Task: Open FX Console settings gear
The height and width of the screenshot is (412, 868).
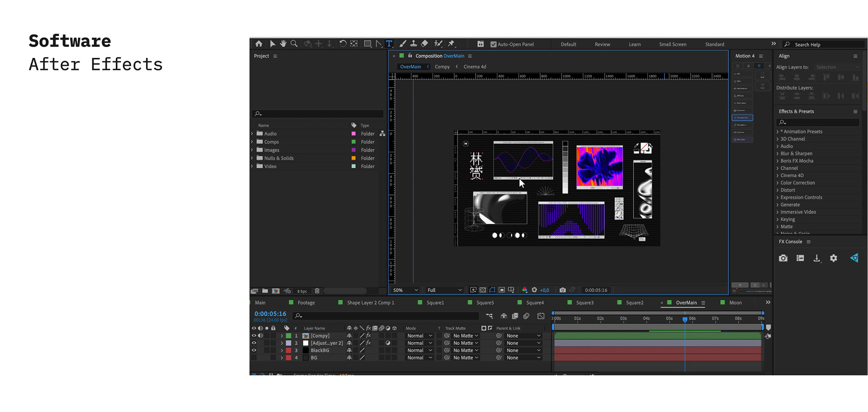Action: 834,258
